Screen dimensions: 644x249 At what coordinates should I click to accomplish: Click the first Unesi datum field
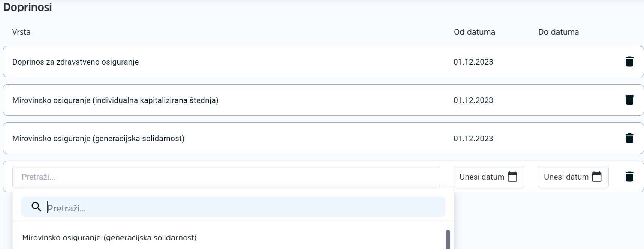point(482,177)
